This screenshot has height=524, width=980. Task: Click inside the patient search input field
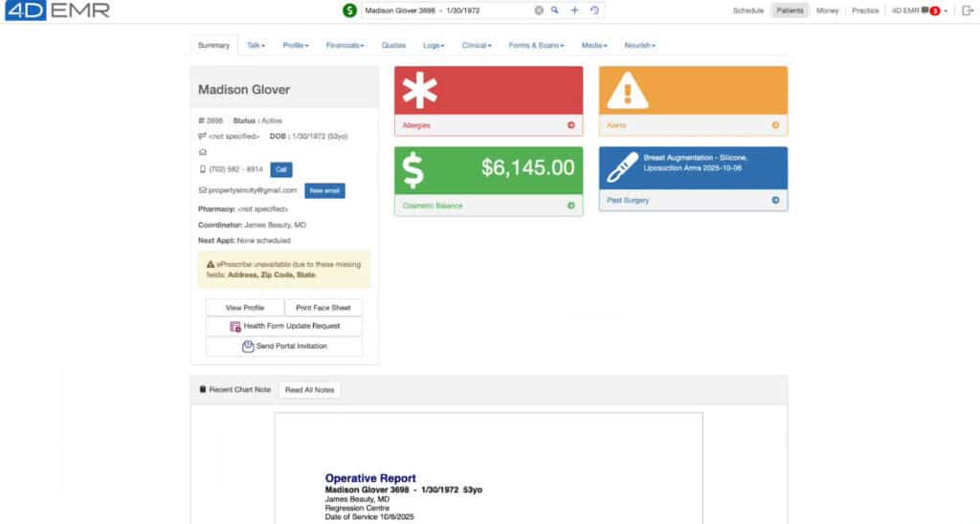tap(445, 11)
